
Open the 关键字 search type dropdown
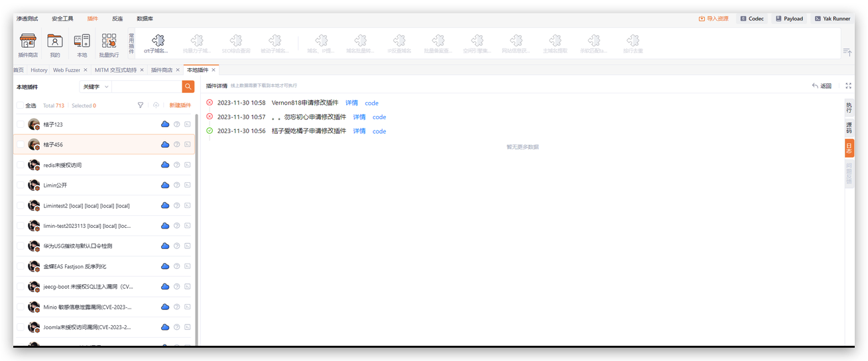pyautogui.click(x=93, y=87)
